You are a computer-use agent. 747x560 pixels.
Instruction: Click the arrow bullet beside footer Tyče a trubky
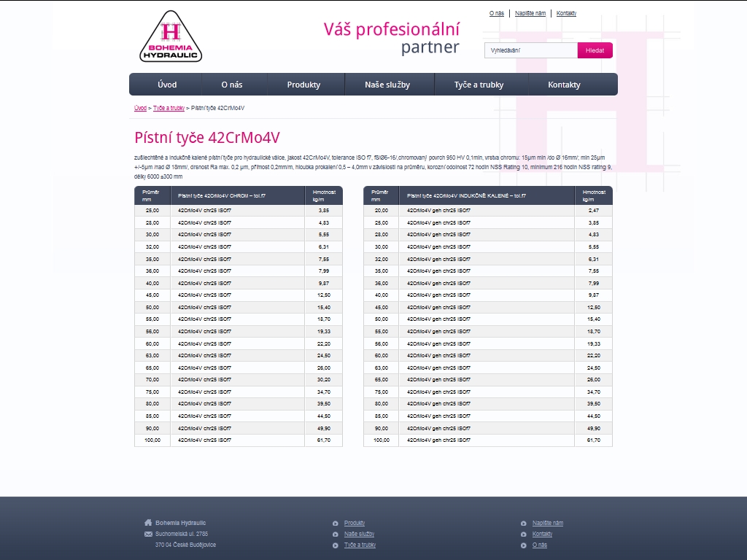[x=335, y=545]
